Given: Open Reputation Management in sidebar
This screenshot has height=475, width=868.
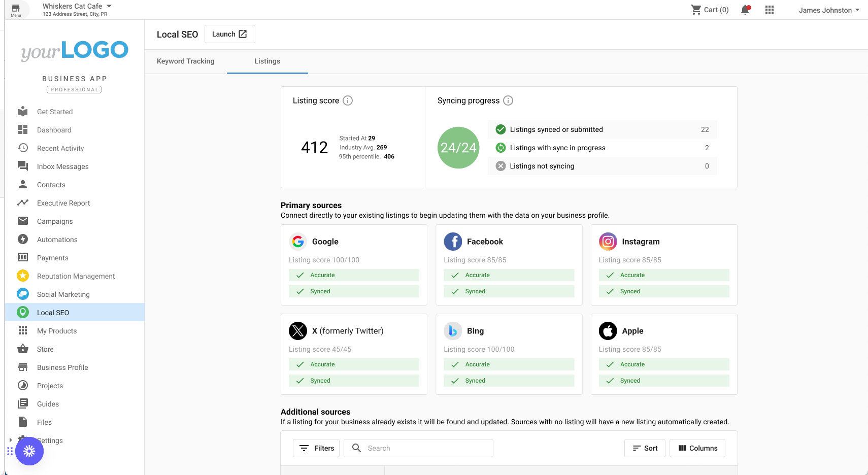Looking at the screenshot, I should pyautogui.click(x=76, y=276).
